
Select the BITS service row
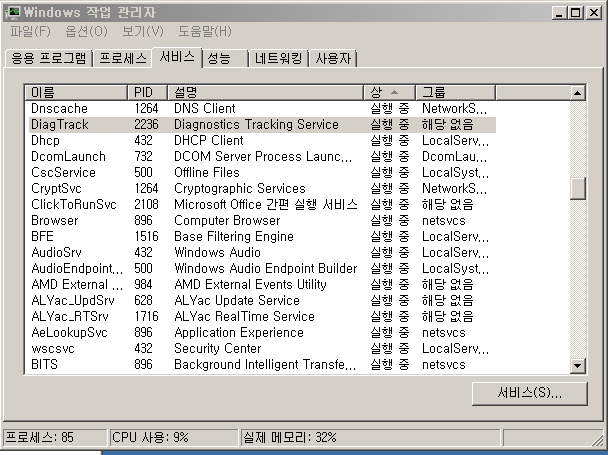pyautogui.click(x=262, y=364)
